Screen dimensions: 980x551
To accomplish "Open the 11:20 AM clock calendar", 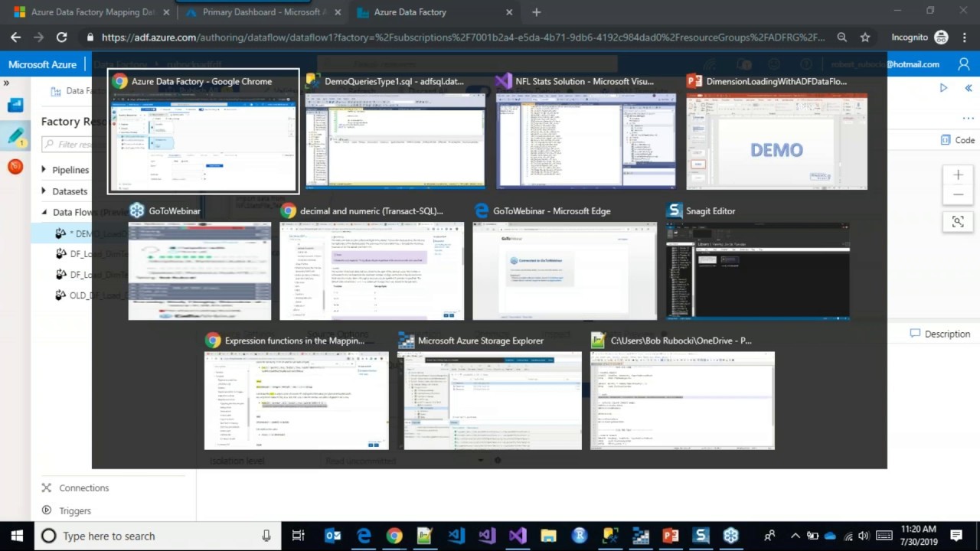I will 919,536.
